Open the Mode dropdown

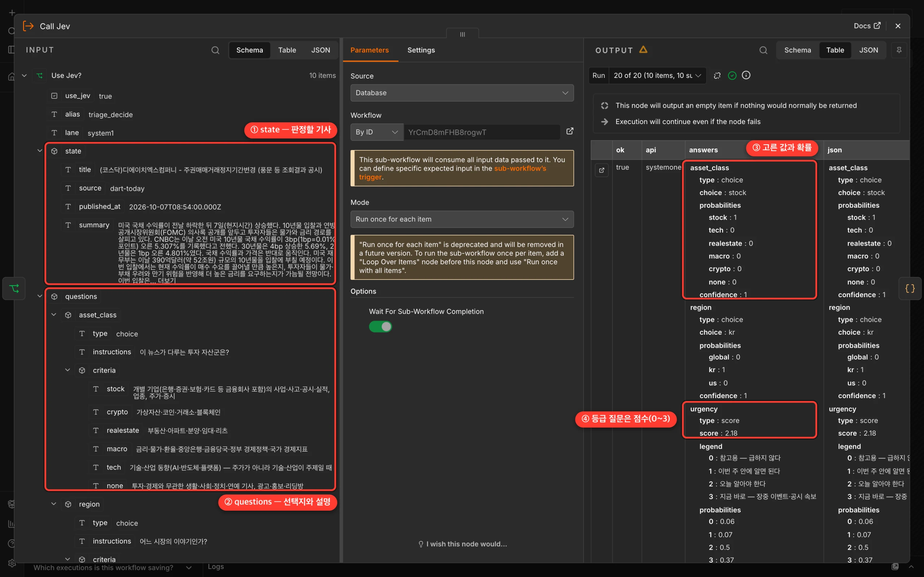click(x=462, y=219)
